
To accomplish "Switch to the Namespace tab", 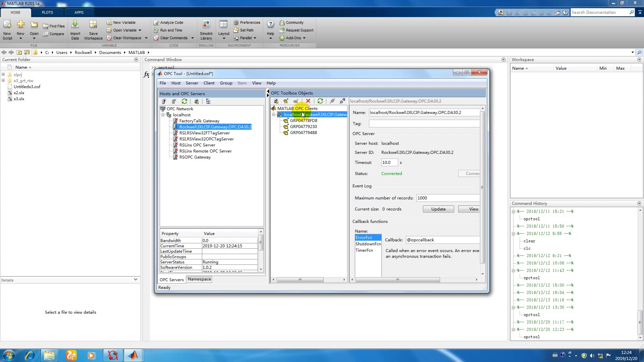I will [199, 279].
